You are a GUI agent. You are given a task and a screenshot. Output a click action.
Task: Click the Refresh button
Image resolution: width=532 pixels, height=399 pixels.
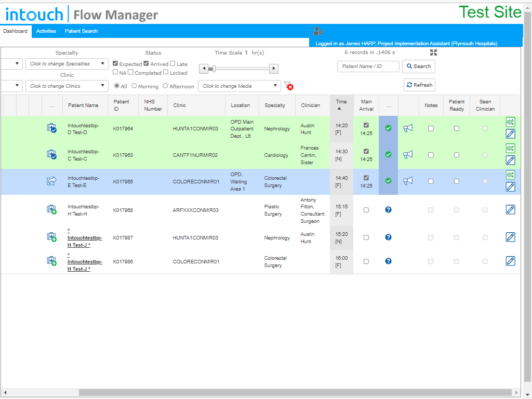pos(419,85)
